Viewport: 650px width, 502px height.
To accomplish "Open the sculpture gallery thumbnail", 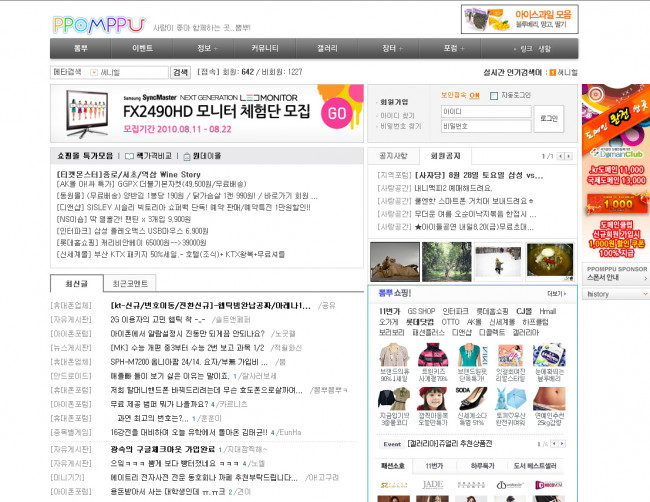I will [395, 262].
